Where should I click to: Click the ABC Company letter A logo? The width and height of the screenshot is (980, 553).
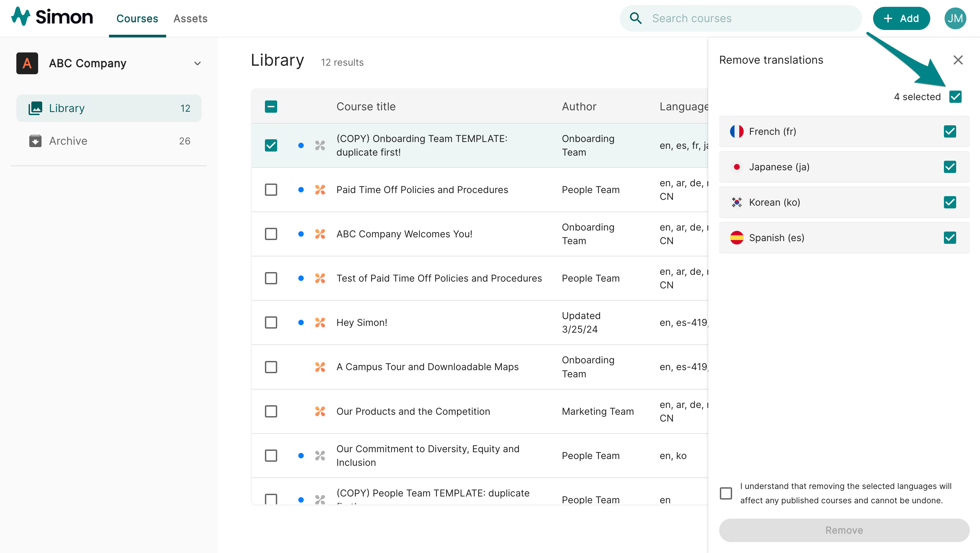(27, 63)
